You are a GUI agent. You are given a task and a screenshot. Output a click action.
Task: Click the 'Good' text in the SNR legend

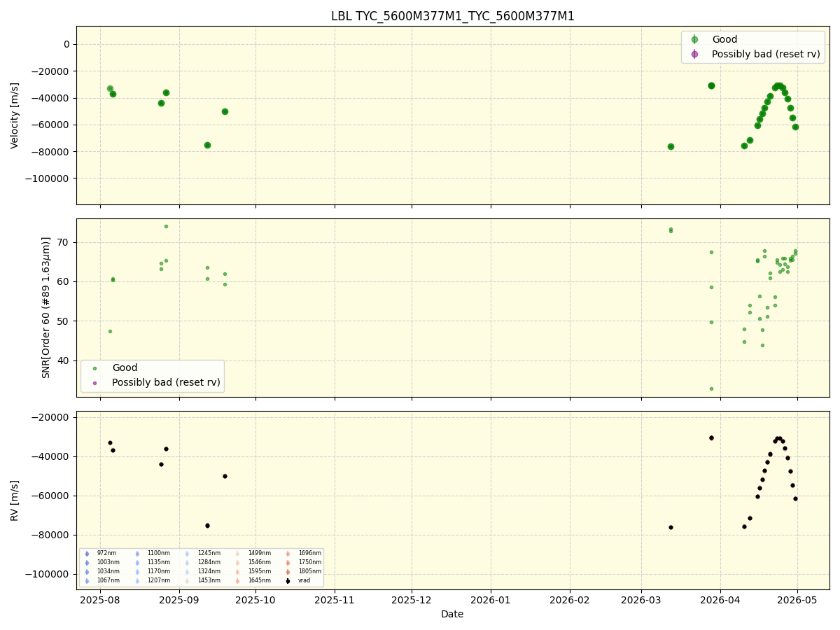click(125, 368)
